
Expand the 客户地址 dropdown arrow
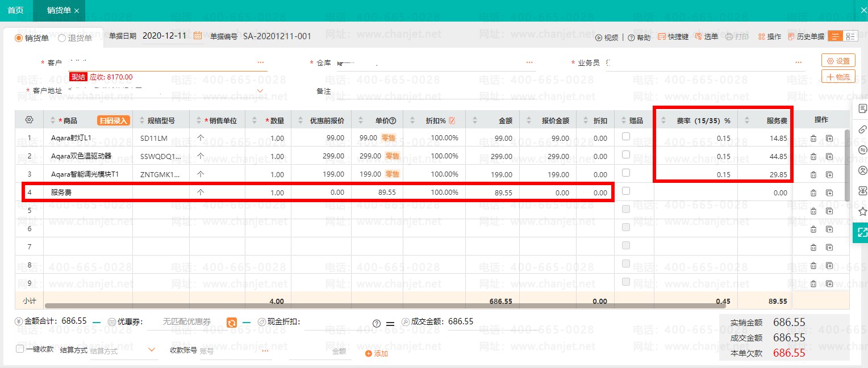(261, 91)
